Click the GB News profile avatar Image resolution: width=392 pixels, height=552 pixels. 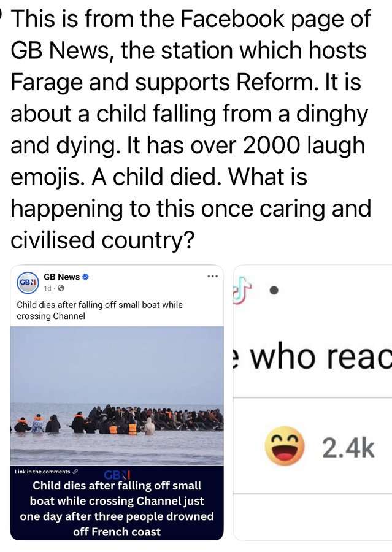click(28, 283)
